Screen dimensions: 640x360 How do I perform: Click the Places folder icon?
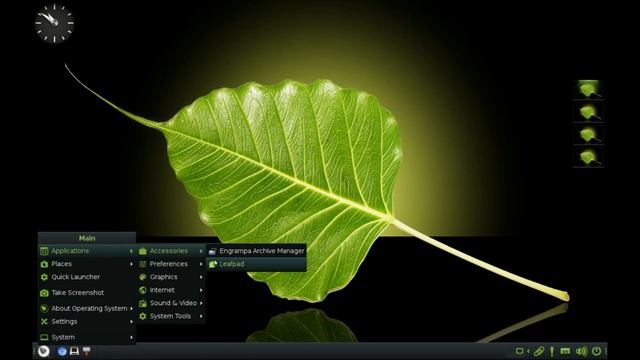click(x=44, y=264)
